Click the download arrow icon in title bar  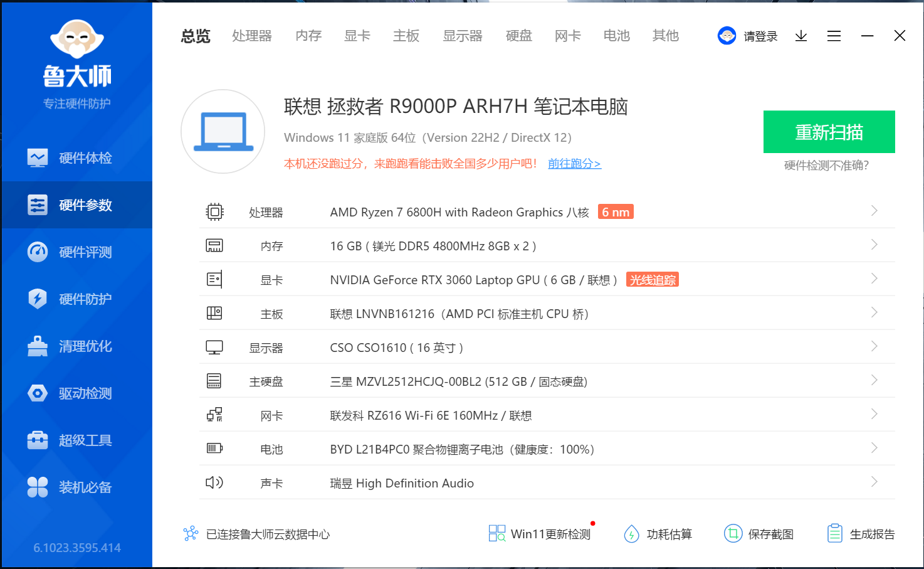pyautogui.click(x=801, y=36)
